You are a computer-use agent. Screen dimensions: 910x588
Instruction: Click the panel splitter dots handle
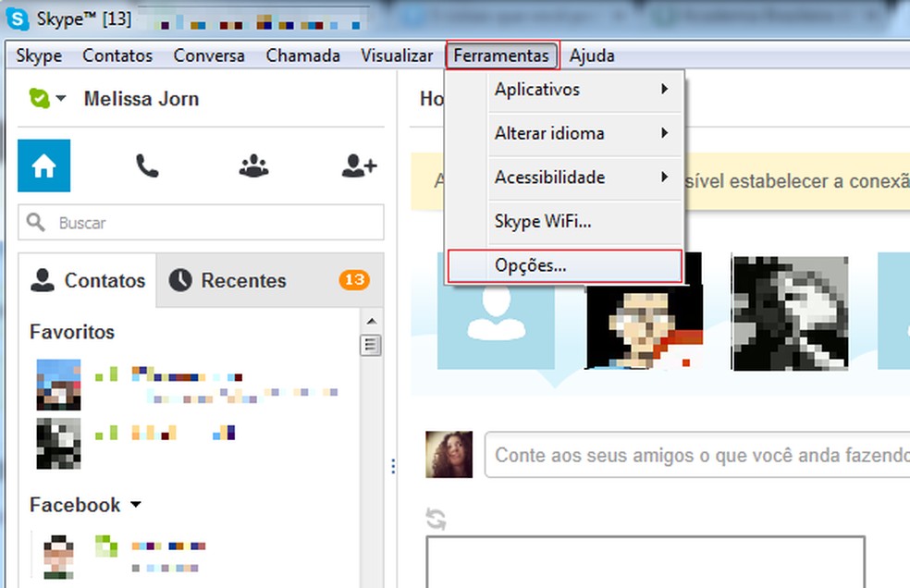pos(393,466)
